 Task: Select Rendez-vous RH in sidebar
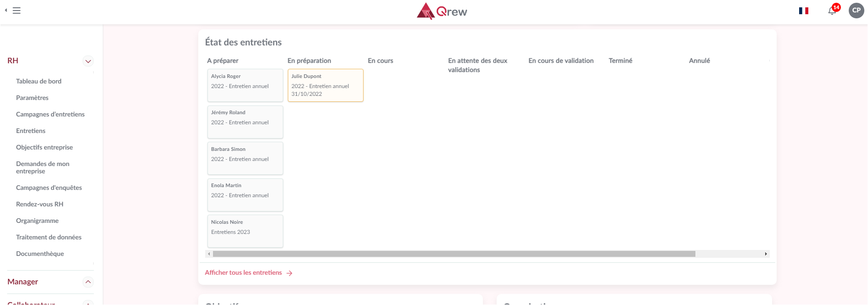coord(39,204)
